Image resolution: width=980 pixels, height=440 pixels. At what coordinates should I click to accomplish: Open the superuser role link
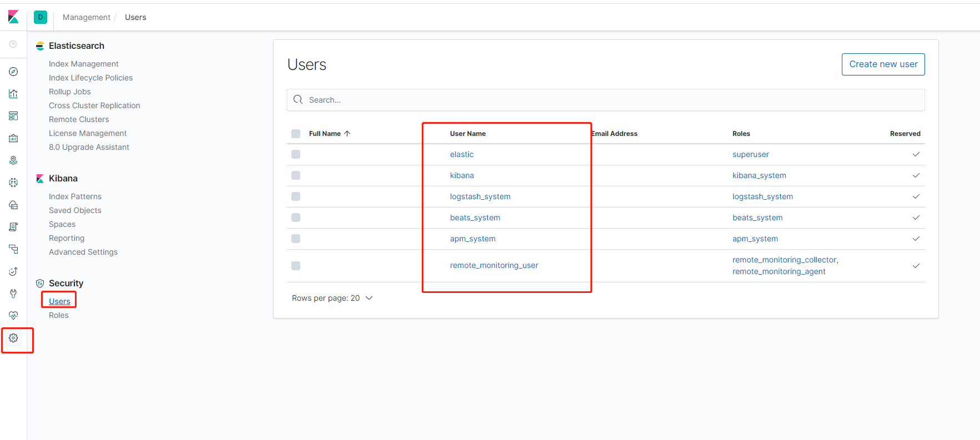(751, 154)
